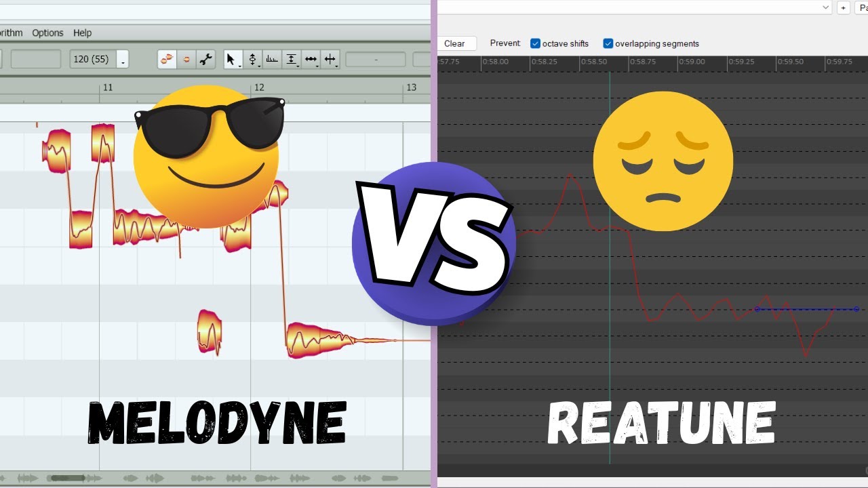Screen dimensions: 868x488
Task: Select the Amplitude tool in Melodyne
Action: pos(292,60)
